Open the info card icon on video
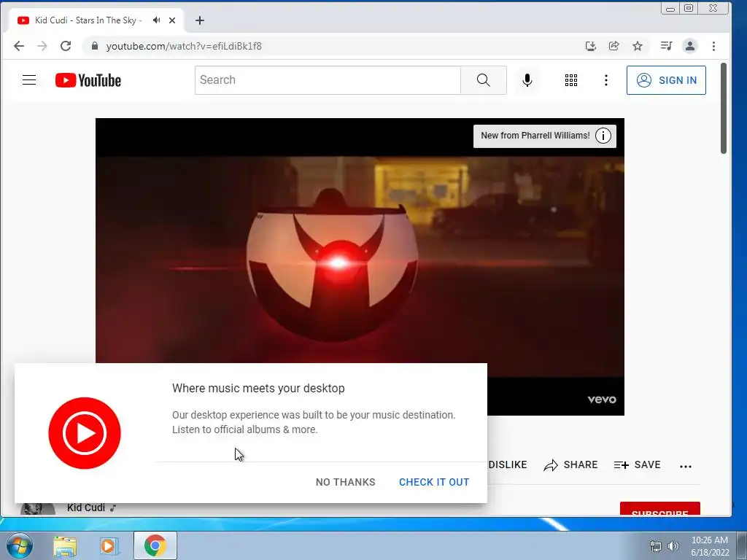This screenshot has width=747, height=560. click(603, 136)
